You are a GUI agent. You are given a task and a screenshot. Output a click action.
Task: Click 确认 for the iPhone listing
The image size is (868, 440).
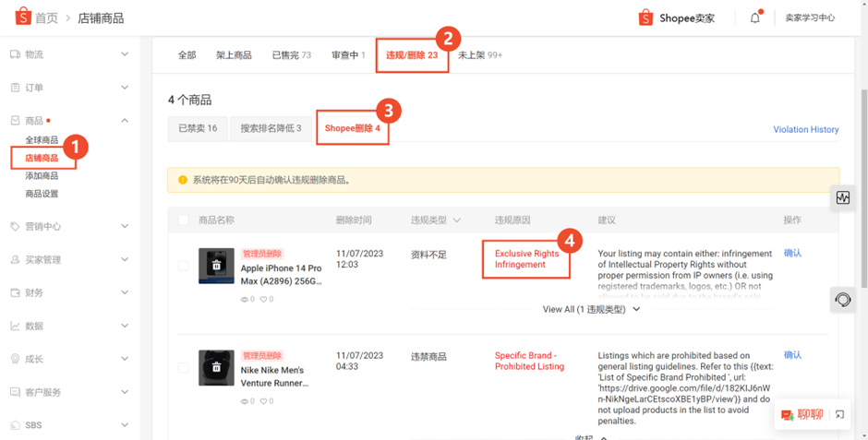pyautogui.click(x=792, y=253)
